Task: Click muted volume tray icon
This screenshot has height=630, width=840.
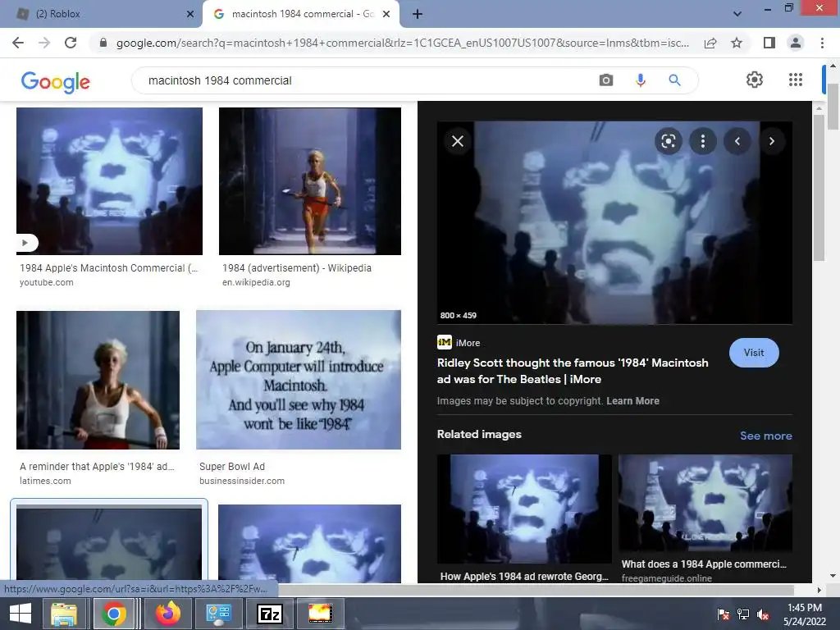Action: tap(762, 614)
